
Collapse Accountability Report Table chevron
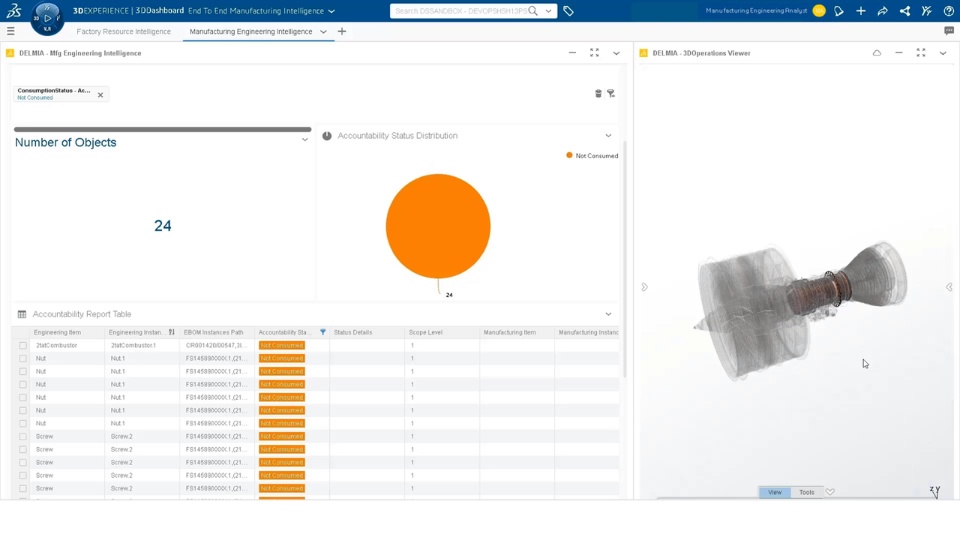608,314
